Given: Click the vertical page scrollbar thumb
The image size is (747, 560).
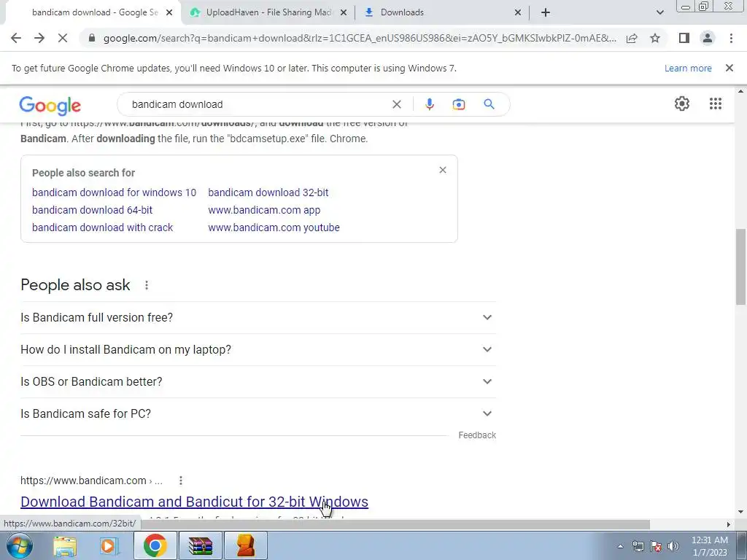Looking at the screenshot, I should pos(740,267).
